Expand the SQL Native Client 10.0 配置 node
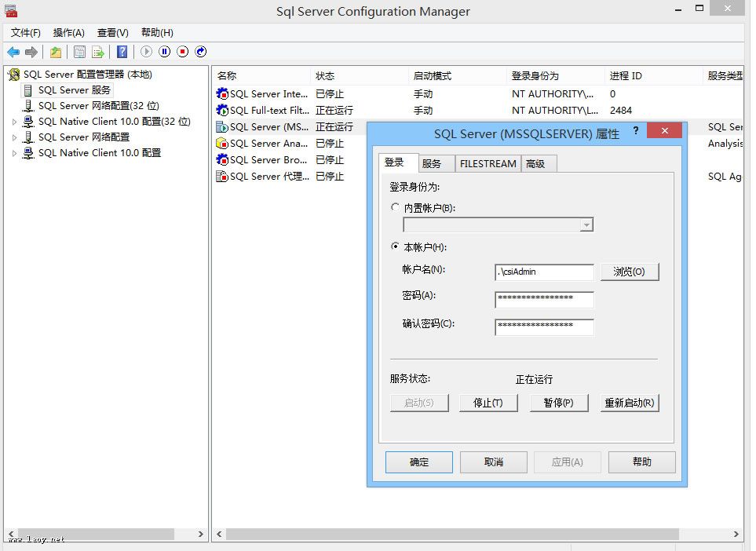This screenshot has width=756, height=551. tap(14, 153)
